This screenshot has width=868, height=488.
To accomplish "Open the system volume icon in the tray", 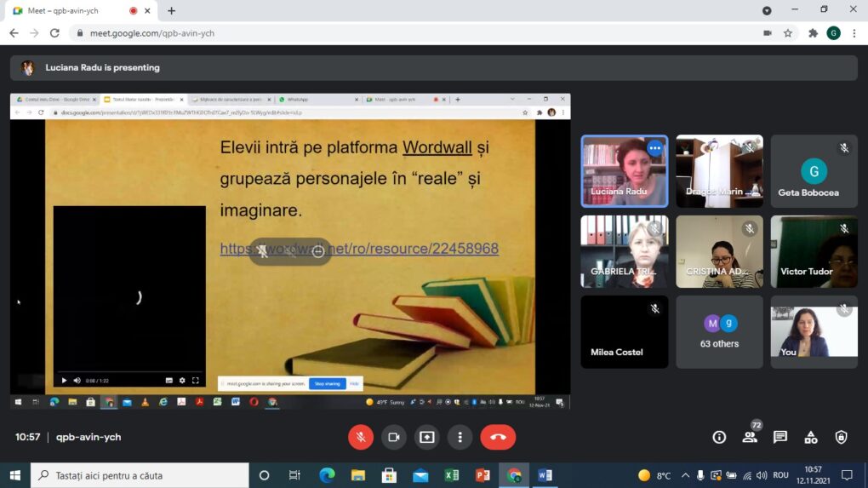I will click(x=762, y=475).
